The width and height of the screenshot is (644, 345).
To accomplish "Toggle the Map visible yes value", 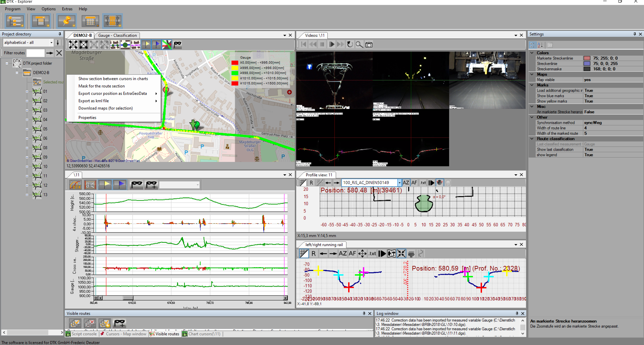I will [x=587, y=80].
